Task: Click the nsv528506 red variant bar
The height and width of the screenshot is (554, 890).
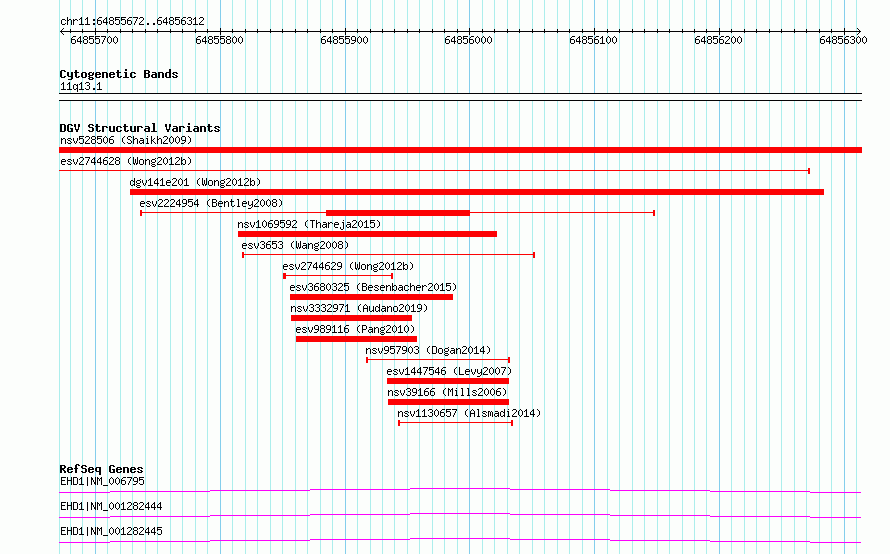Action: [460, 150]
